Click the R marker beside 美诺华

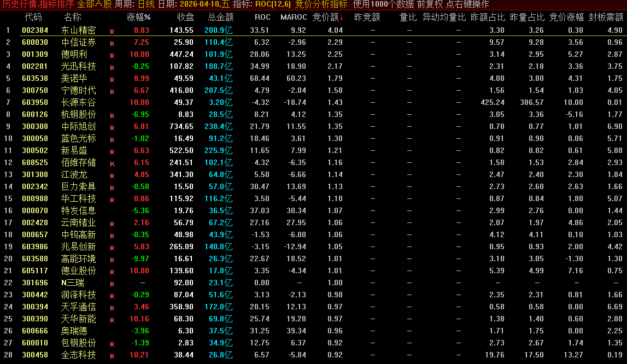[112, 80]
